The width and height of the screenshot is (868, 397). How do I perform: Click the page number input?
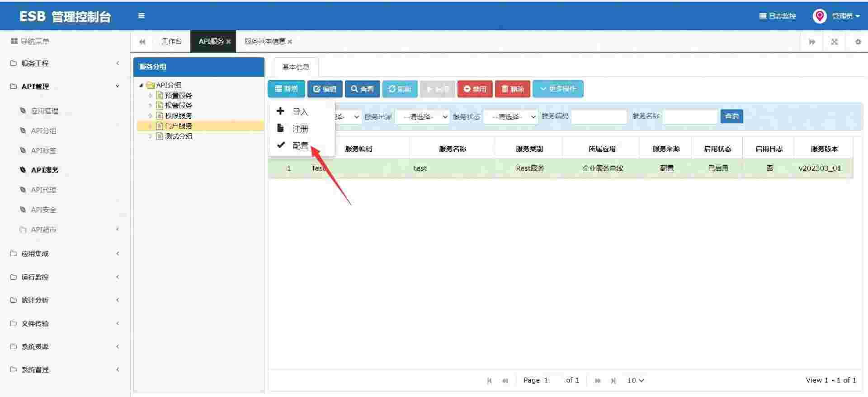point(552,380)
